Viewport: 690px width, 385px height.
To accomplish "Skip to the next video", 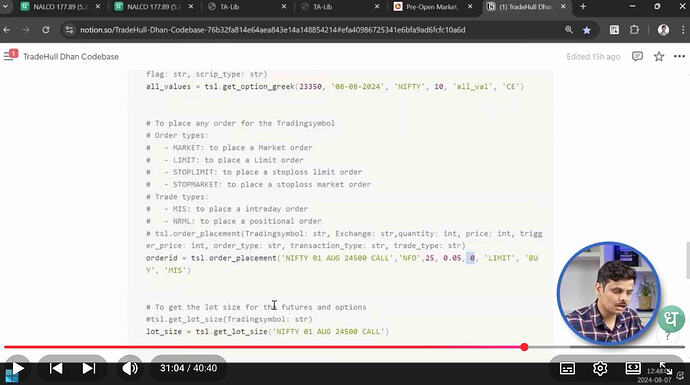I will [x=89, y=368].
